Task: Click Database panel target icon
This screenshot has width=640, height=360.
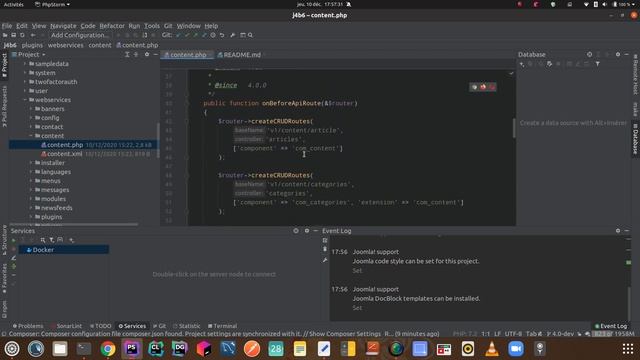Action: tap(589, 54)
